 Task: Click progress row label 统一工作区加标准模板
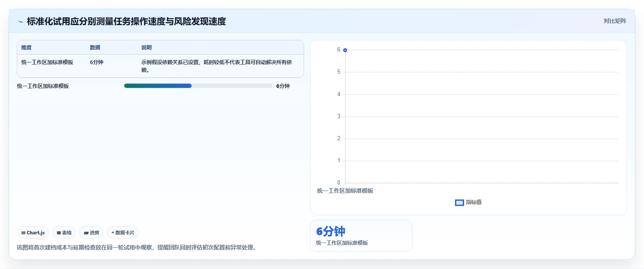(x=43, y=86)
